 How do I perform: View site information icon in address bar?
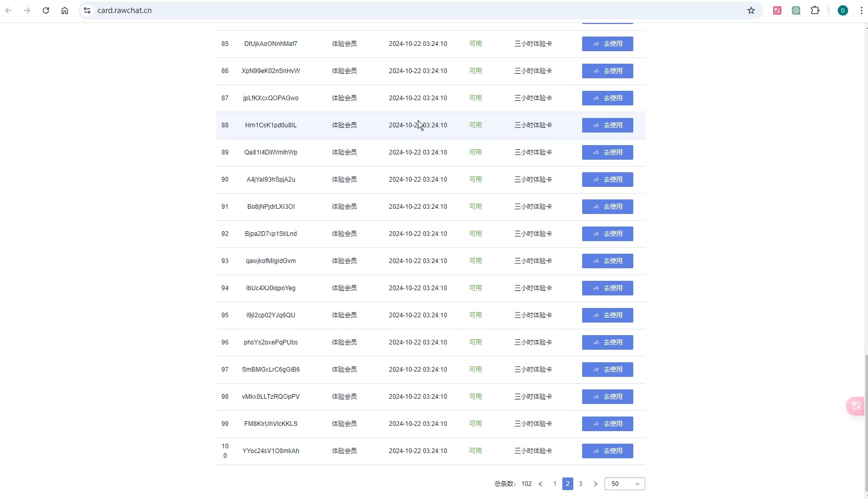click(87, 10)
